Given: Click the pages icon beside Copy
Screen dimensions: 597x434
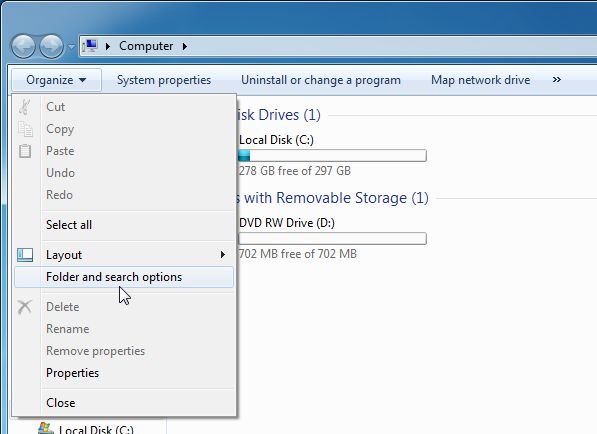Looking at the screenshot, I should click(25, 129).
